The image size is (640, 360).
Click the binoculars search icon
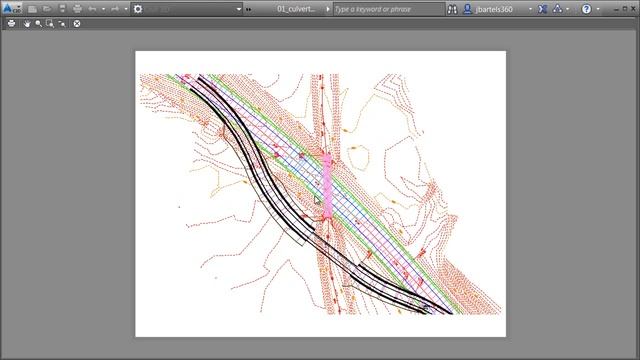(x=452, y=9)
